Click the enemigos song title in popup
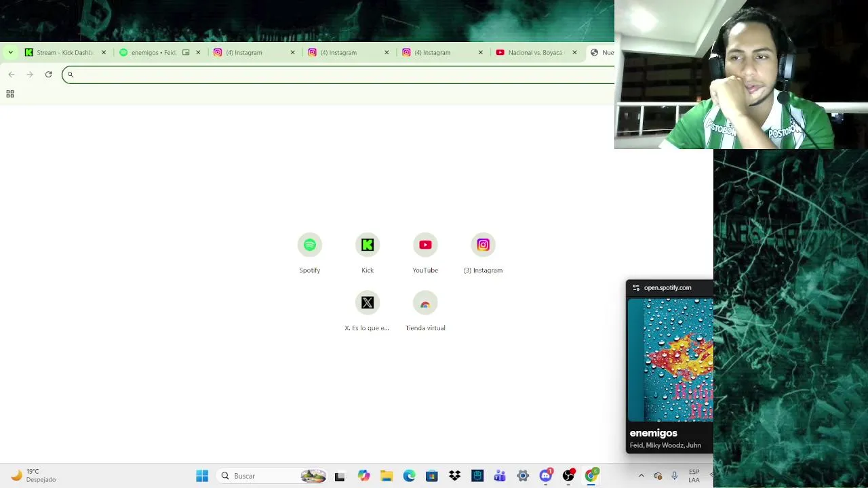868x488 pixels. [x=653, y=433]
